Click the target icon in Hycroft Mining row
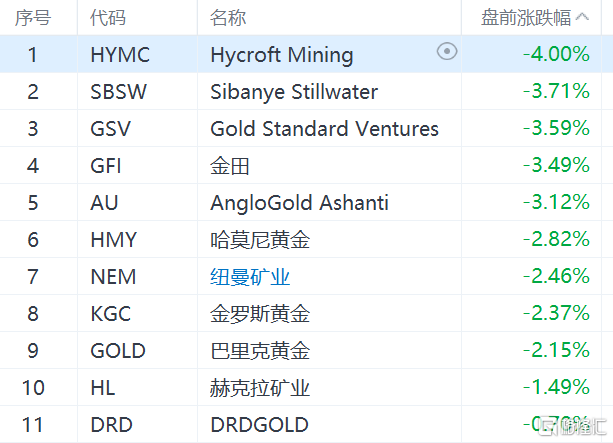 point(447,51)
